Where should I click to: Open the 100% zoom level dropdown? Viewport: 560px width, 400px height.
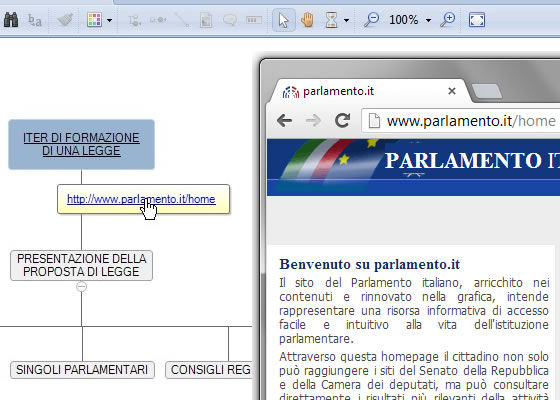click(x=429, y=20)
